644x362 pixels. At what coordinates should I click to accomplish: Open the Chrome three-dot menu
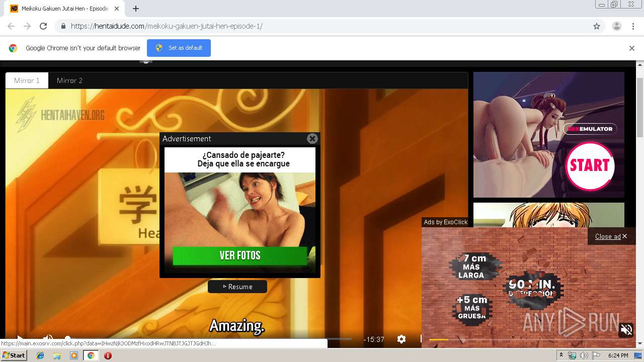click(x=633, y=26)
